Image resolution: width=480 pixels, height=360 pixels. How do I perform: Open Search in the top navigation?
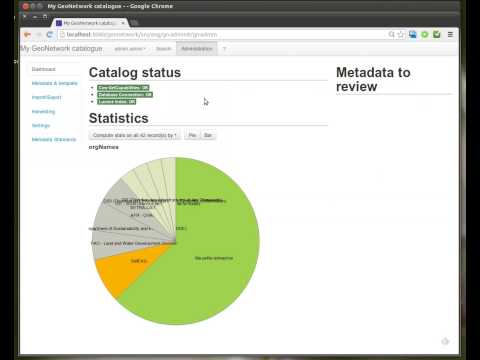point(163,49)
